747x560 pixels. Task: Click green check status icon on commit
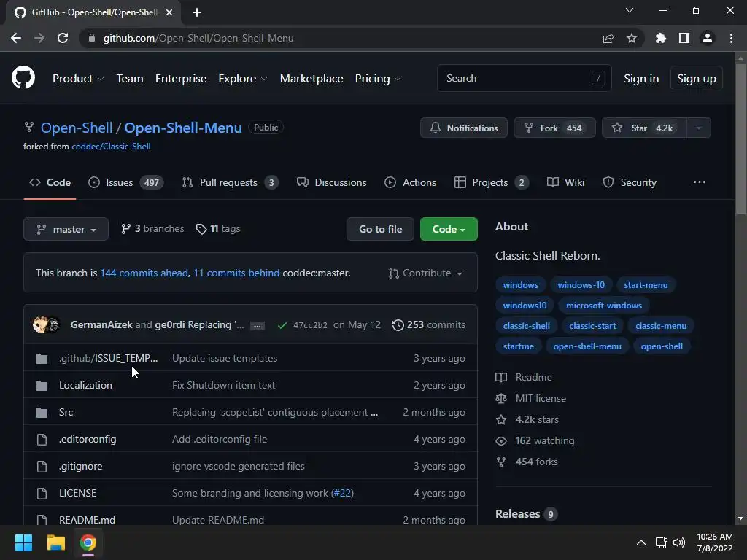click(282, 325)
